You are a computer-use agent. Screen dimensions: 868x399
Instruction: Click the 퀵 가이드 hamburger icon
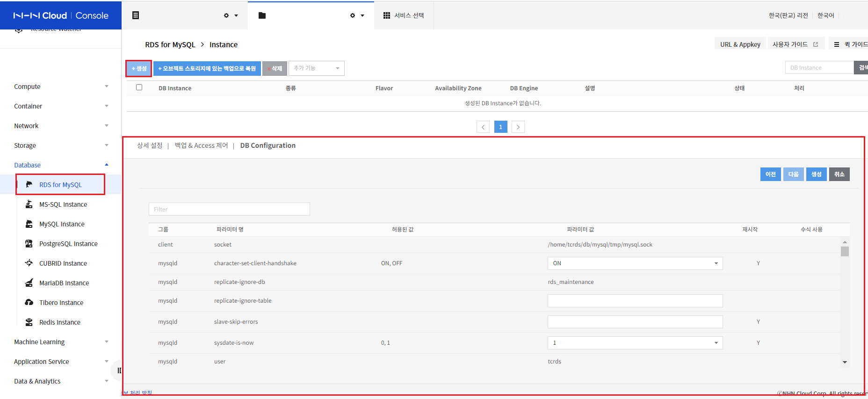837,44
